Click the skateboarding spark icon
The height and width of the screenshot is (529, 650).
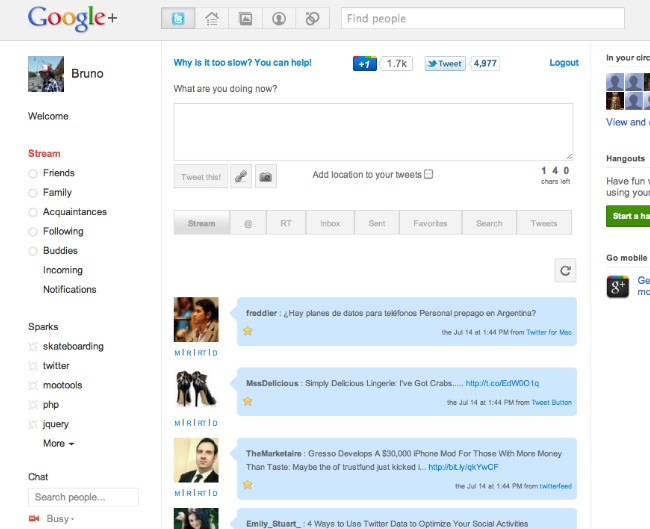click(33, 347)
